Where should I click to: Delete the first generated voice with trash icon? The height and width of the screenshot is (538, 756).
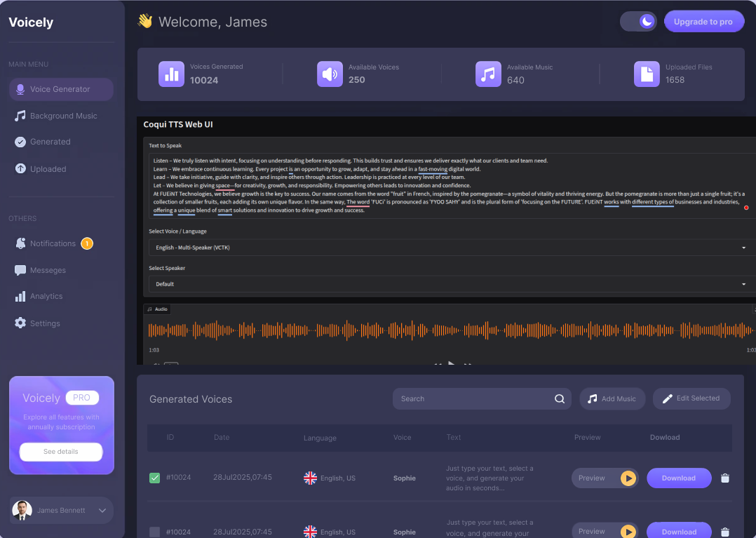point(725,478)
